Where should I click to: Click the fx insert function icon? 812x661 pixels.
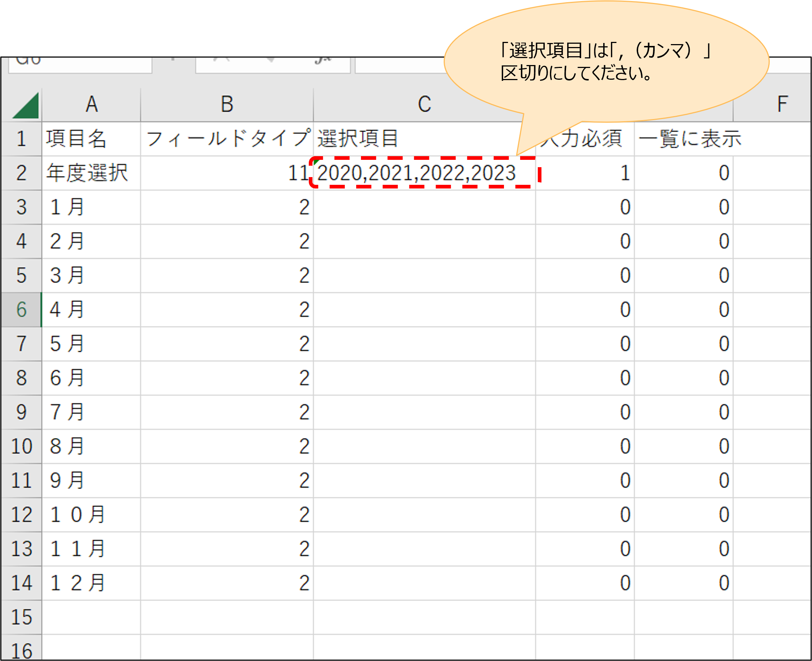tap(323, 61)
